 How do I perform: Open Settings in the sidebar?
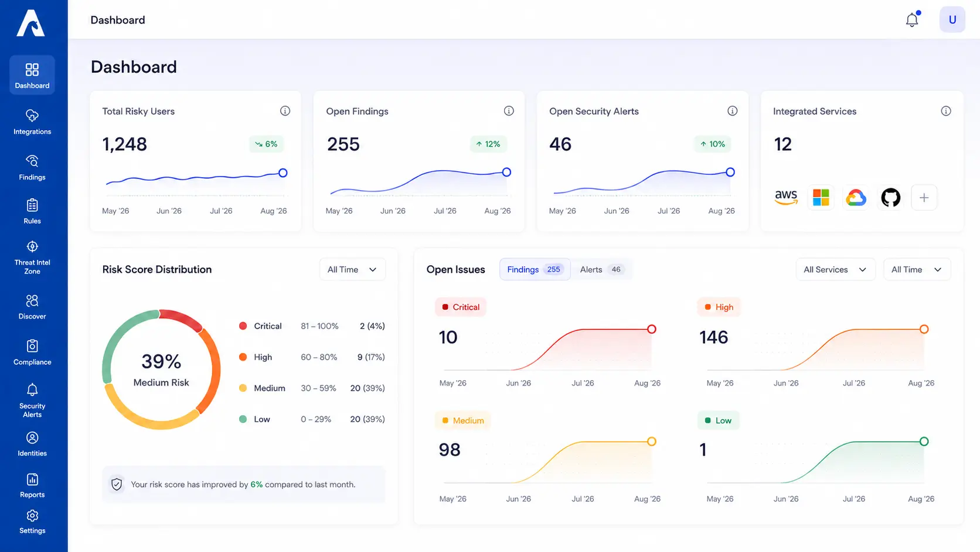pos(32,521)
